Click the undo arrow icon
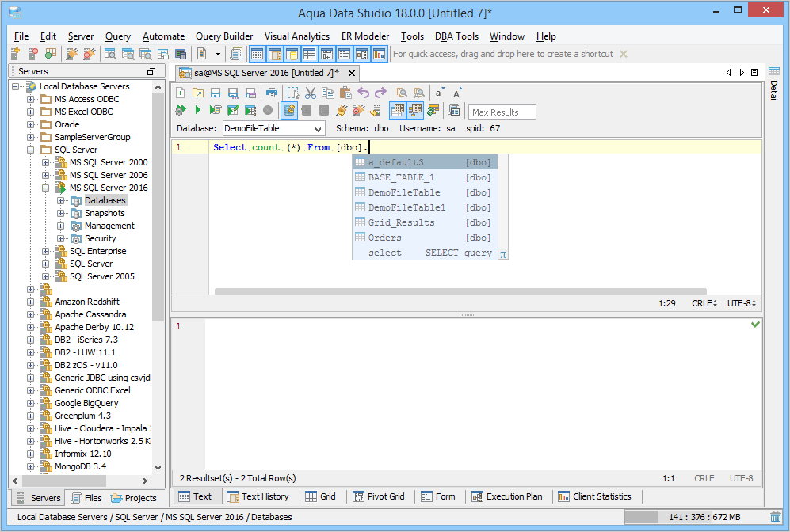The width and height of the screenshot is (790, 532). [363, 93]
